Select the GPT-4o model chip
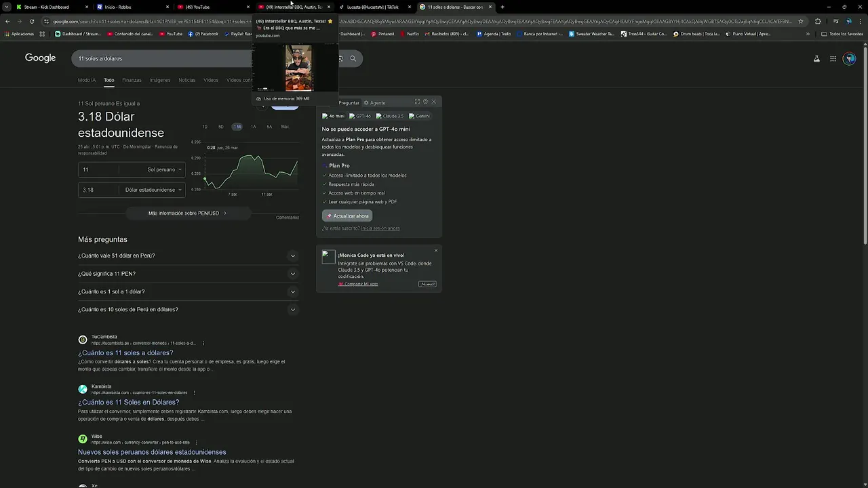Viewport: 868px width, 488px height. click(360, 116)
